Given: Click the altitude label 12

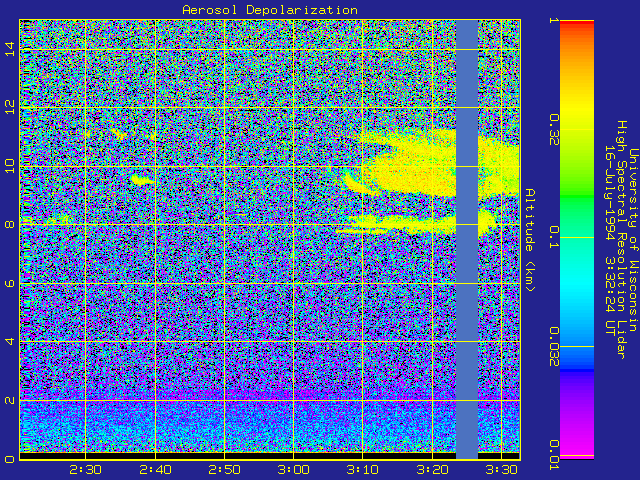Looking at the screenshot, I should coord(10,107).
